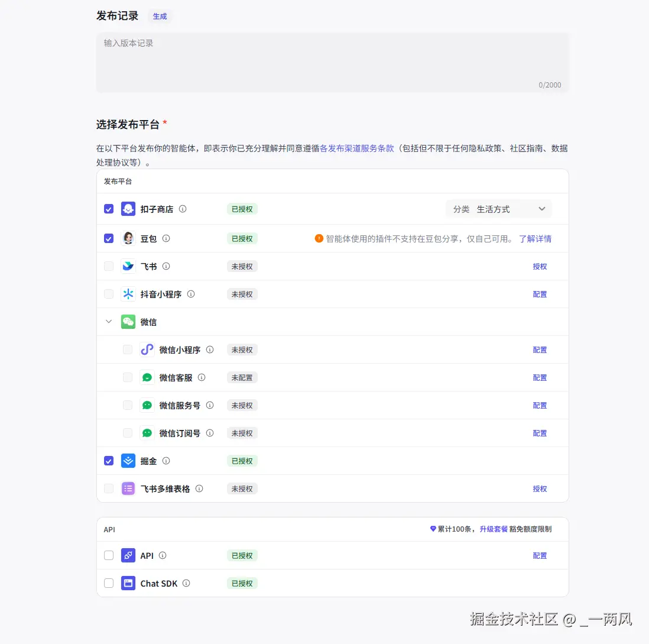
Task: Click the orange warning icon in 豆包 row
Action: pyautogui.click(x=319, y=238)
